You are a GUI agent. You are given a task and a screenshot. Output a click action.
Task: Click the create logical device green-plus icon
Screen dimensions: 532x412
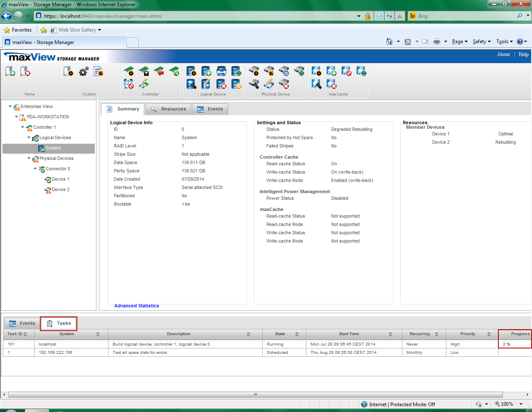tap(207, 71)
